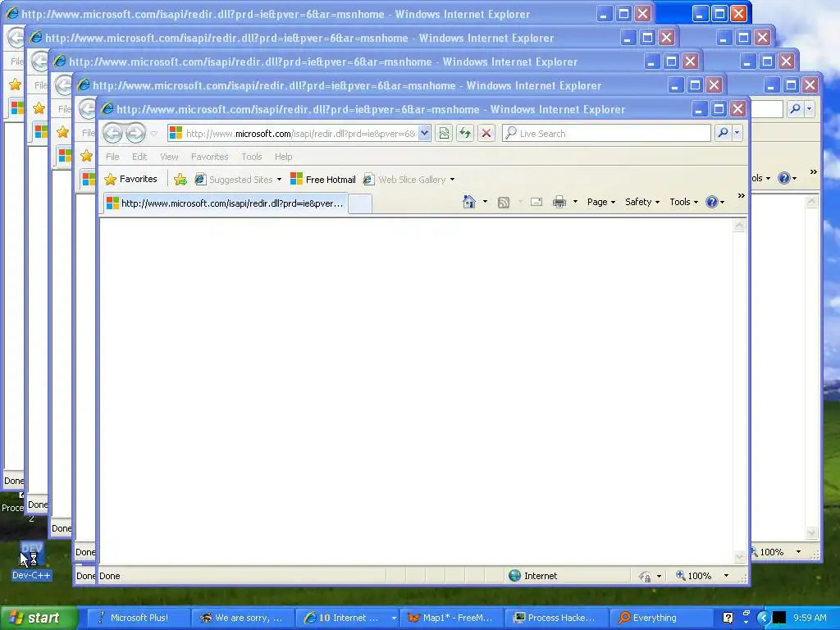Open the Recent Pages arrow beside Forward
840x630 pixels.
click(x=153, y=134)
